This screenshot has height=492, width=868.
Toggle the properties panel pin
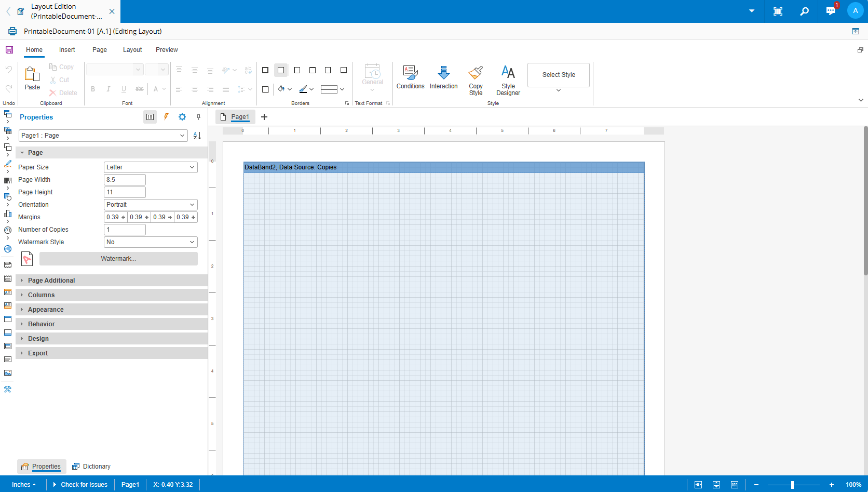coord(198,117)
